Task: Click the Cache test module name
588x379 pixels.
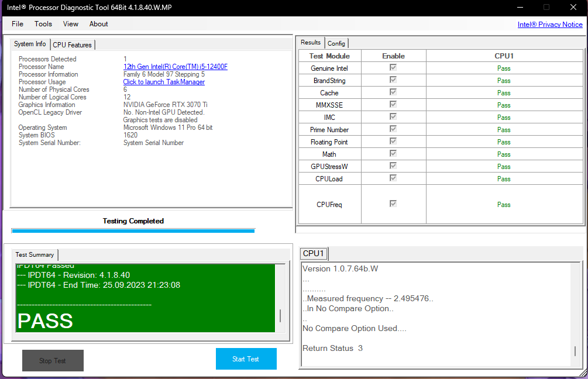Action: [x=329, y=92]
